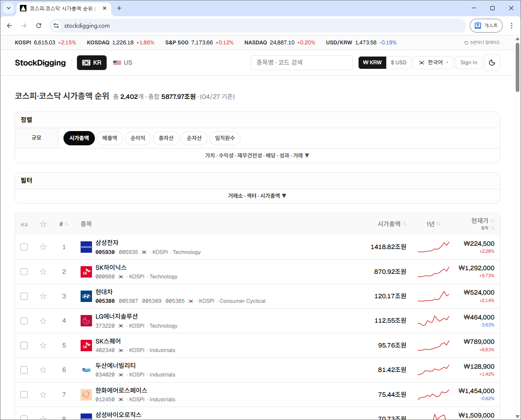
Task: Click the LG에너지솔루션 1-year sparkline chart
Action: pos(433,321)
